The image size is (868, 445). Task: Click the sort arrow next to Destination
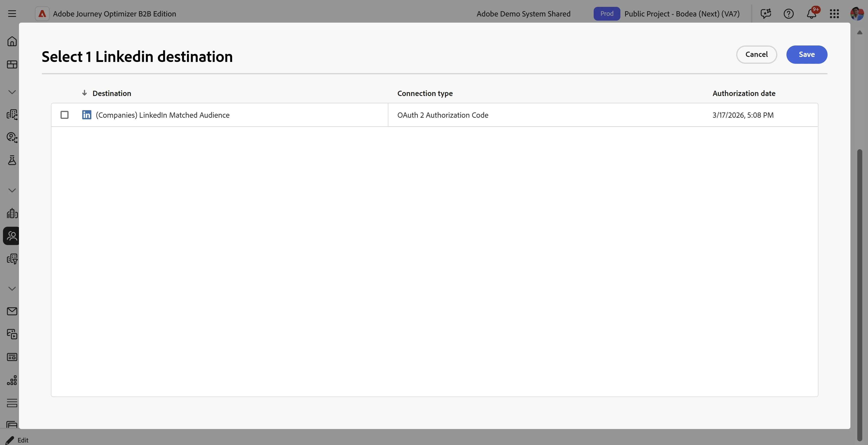click(x=85, y=93)
